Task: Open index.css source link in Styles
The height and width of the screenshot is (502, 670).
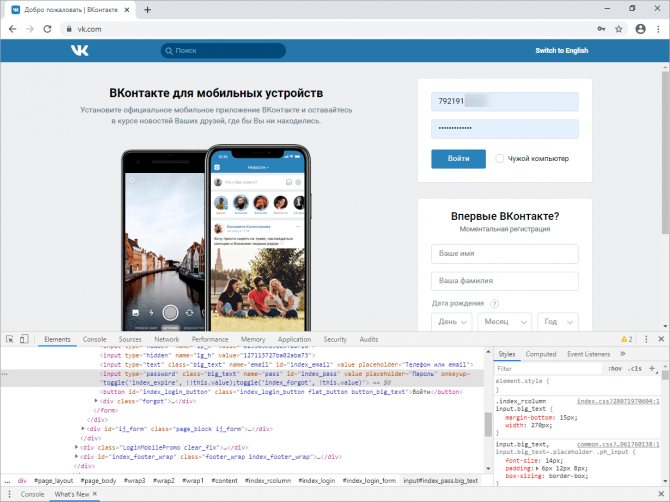Action: pyautogui.click(x=618, y=401)
